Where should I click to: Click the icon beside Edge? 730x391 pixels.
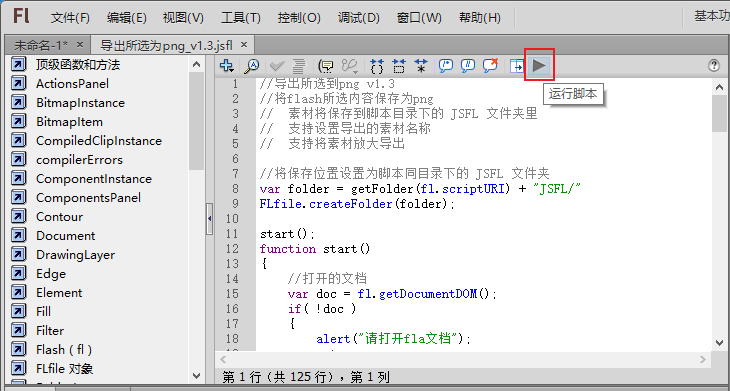click(x=18, y=274)
